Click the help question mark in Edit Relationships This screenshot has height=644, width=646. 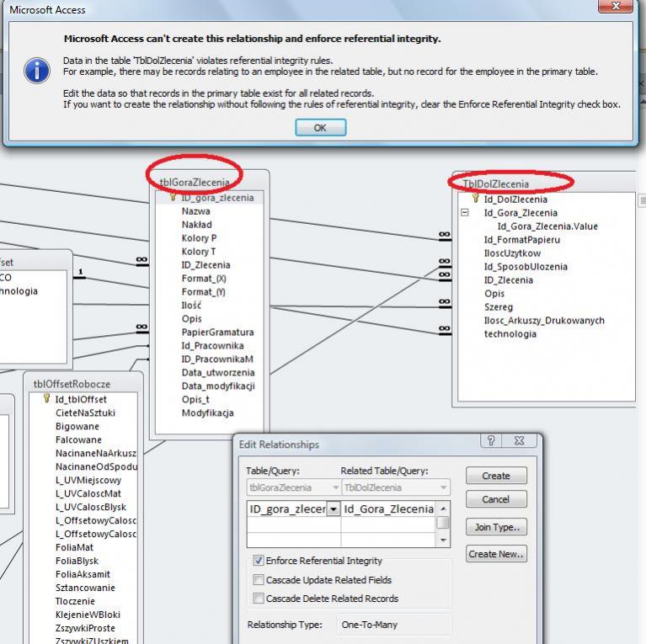point(491,441)
